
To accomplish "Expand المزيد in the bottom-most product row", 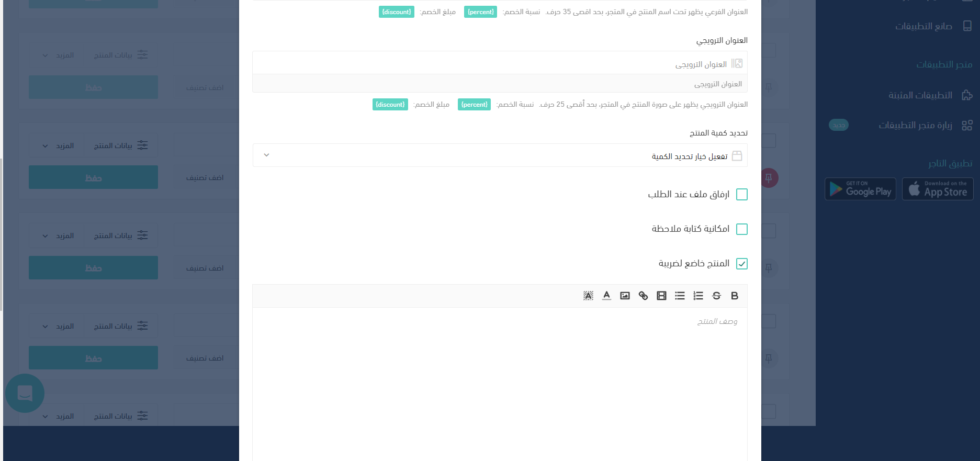I will click(58, 416).
